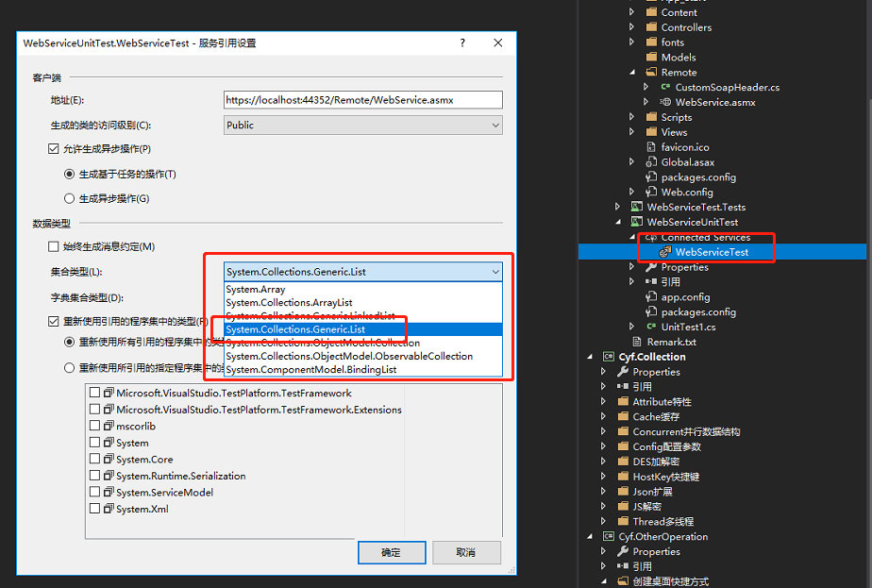
Task: Select the Json扩展 folder
Action: 652,492
